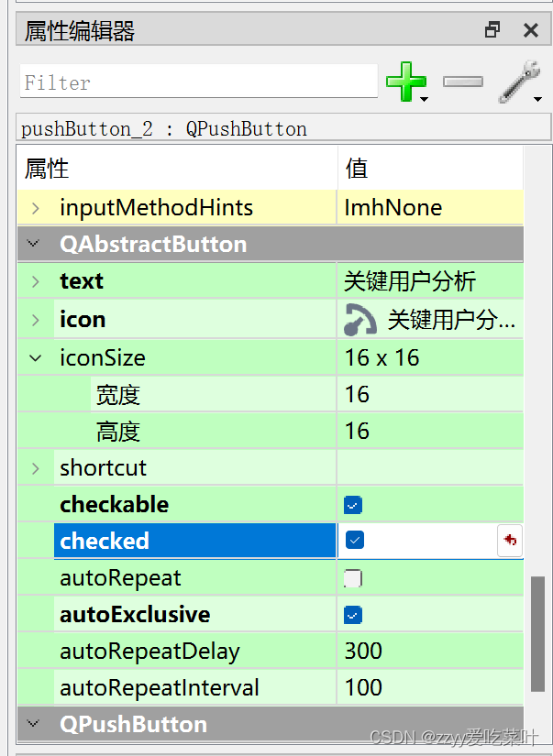553x756 pixels.
Task: Click the vertical scrollbar thumb
Action: pos(537,634)
